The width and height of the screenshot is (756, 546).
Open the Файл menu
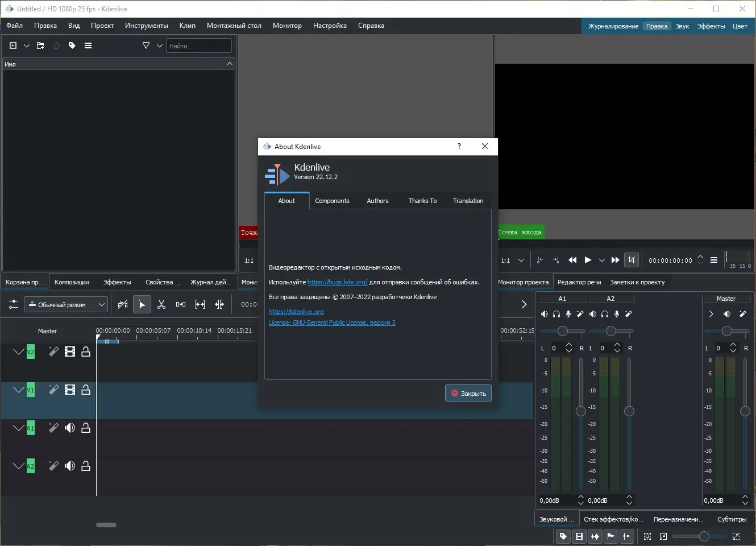(x=15, y=26)
